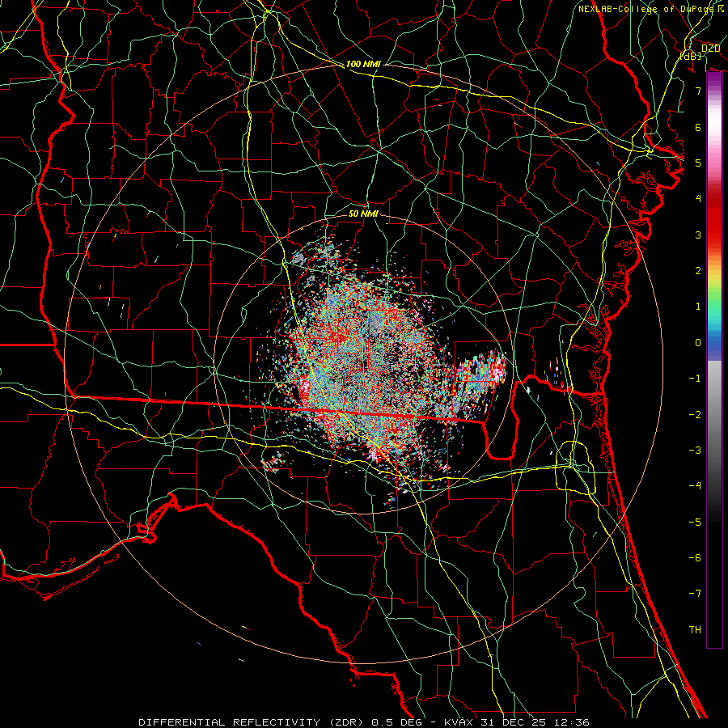The width and height of the screenshot is (728, 728).
Task: Click the -6 scale label
Action: (695, 558)
